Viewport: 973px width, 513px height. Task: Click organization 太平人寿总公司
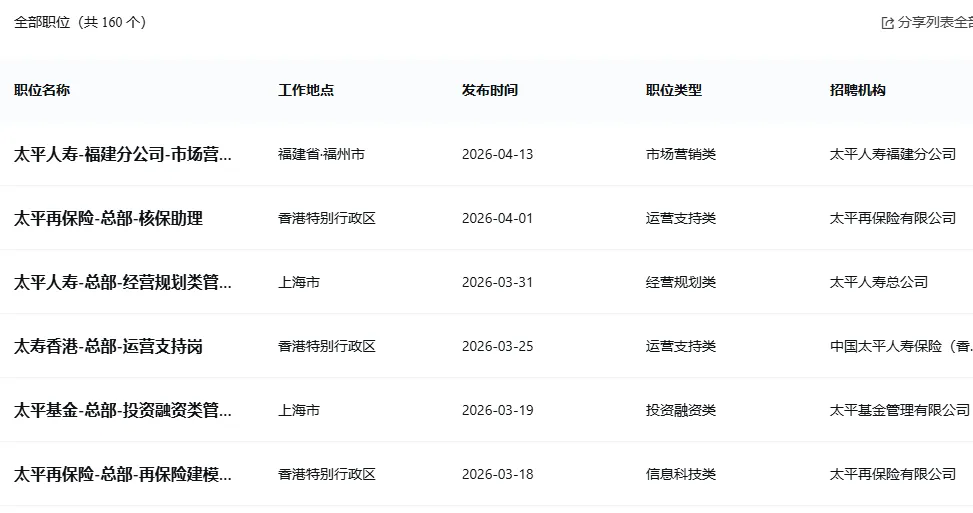[879, 282]
